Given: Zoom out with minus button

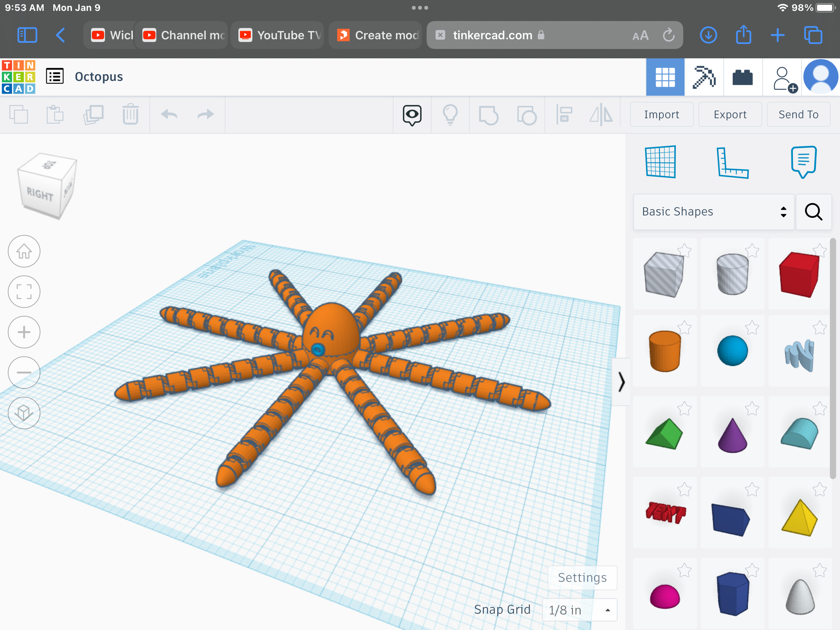Looking at the screenshot, I should 24,373.
